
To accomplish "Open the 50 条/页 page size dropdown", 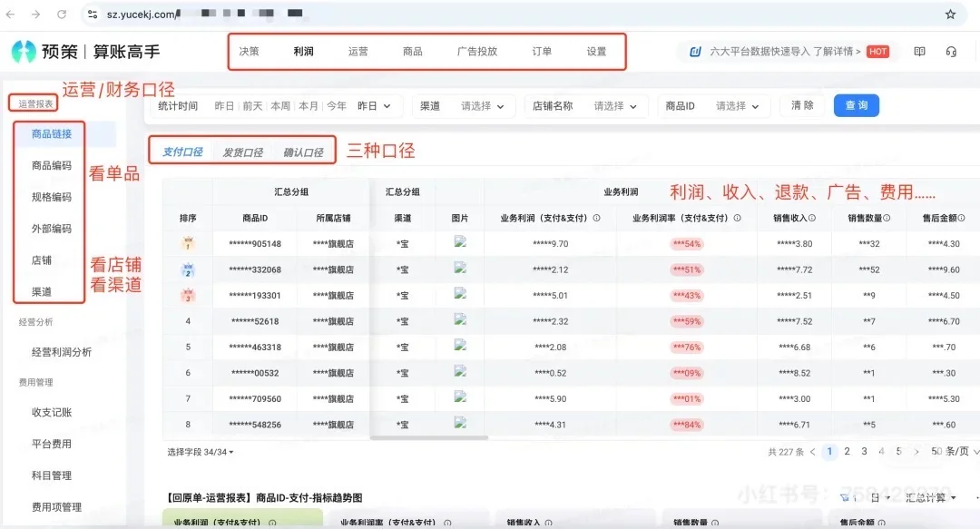I will pyautogui.click(x=955, y=452).
